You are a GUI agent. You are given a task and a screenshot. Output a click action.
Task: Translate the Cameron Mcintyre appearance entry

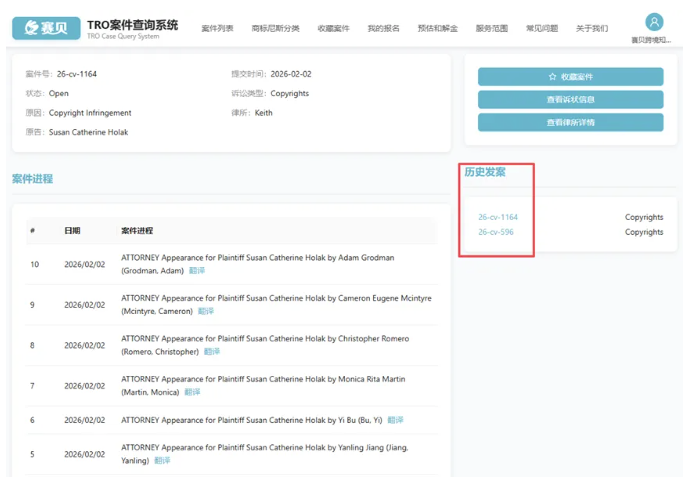pos(205,312)
